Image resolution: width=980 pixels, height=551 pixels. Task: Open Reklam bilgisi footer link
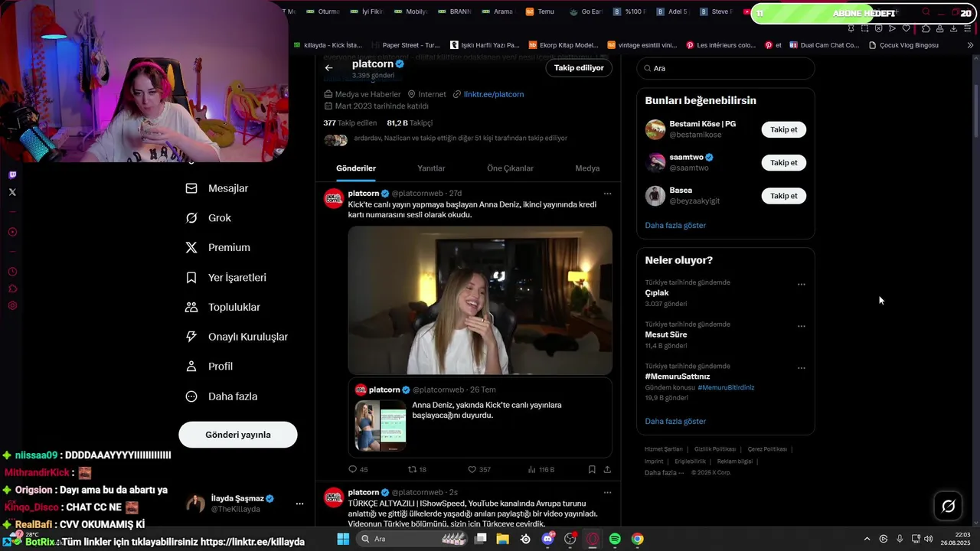[x=735, y=461]
